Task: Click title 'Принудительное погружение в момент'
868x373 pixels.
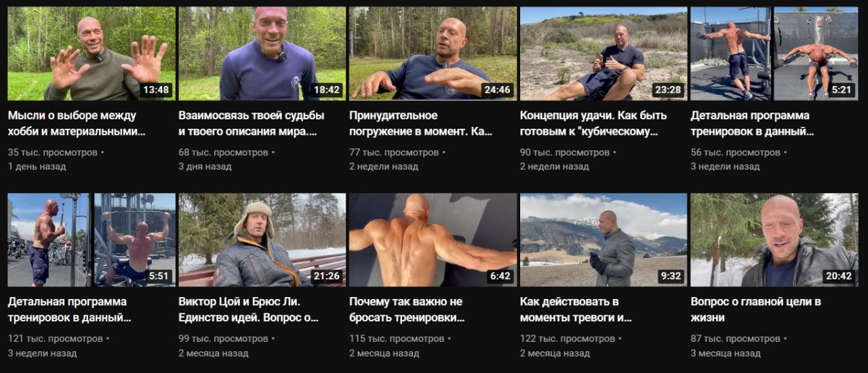Action: click(420, 123)
